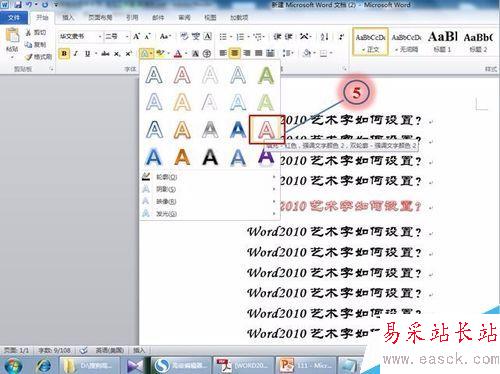The height and width of the screenshot is (374, 500).
Task: Switch to the References ribbon tab
Action: (132, 17)
